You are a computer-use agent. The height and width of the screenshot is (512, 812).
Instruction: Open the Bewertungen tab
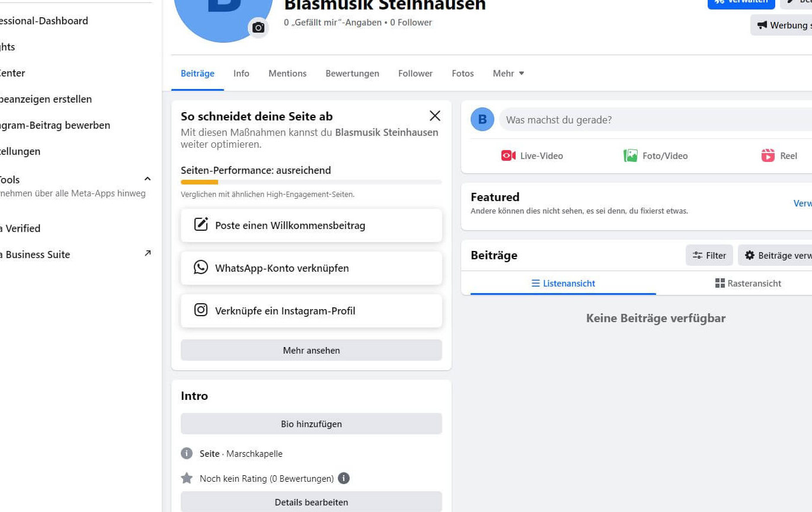[x=352, y=74]
